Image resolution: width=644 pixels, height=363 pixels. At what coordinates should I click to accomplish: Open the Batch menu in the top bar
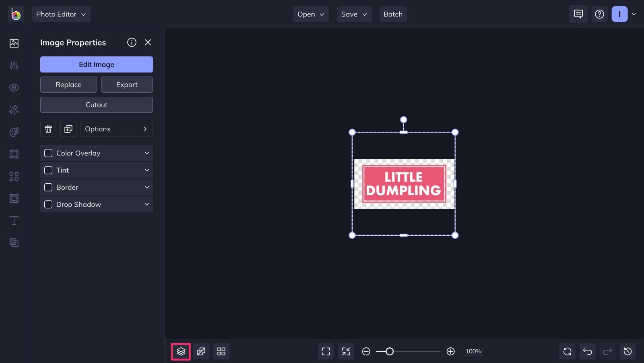click(393, 14)
